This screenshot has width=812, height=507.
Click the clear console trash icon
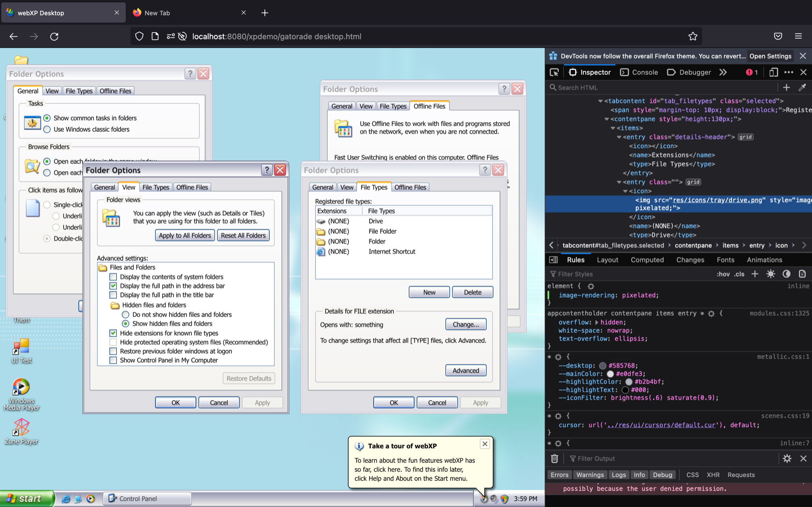pyautogui.click(x=554, y=458)
